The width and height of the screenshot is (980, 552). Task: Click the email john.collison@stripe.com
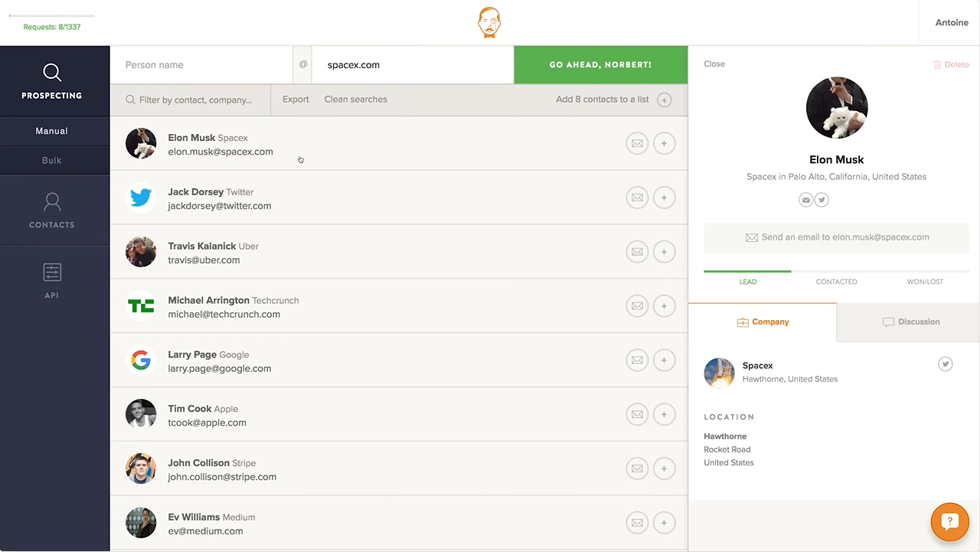coord(222,477)
